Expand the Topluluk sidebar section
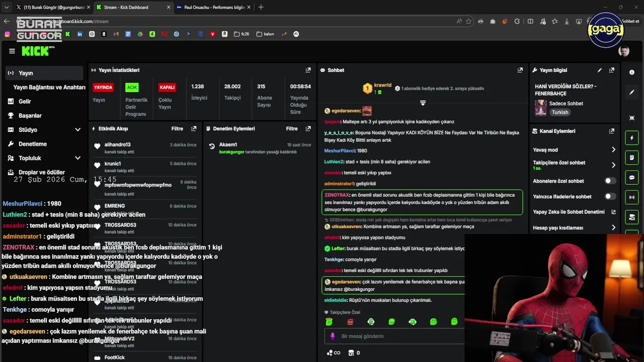This screenshot has height=362, width=644. tap(77, 158)
